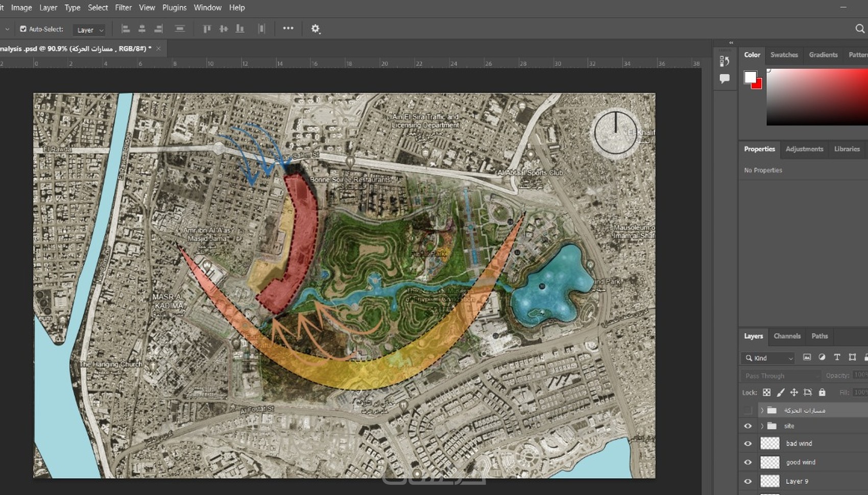
Task: Expand the site layer group
Action: 762,426
